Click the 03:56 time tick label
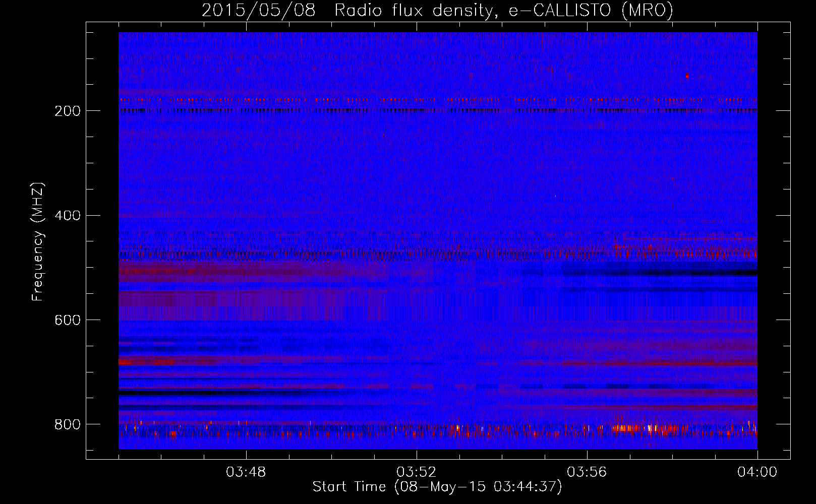This screenshot has height=504, width=816. [587, 472]
